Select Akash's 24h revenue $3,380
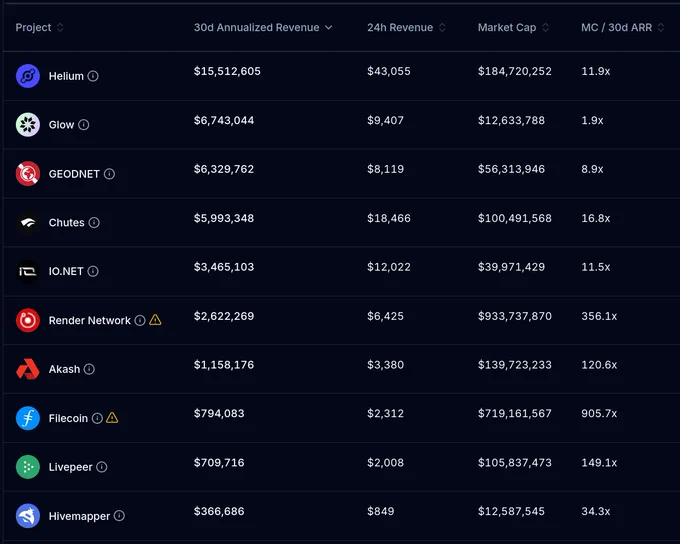The height and width of the screenshot is (544, 680). point(385,364)
